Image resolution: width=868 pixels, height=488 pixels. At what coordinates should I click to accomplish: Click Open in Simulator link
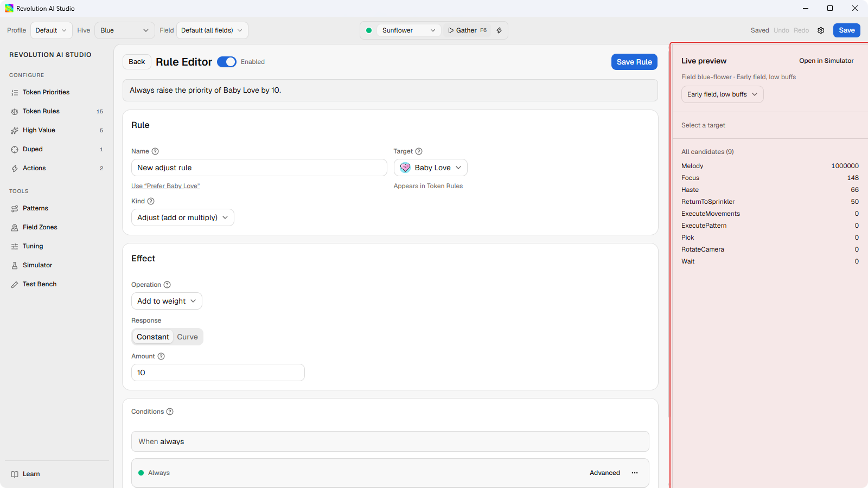click(826, 61)
